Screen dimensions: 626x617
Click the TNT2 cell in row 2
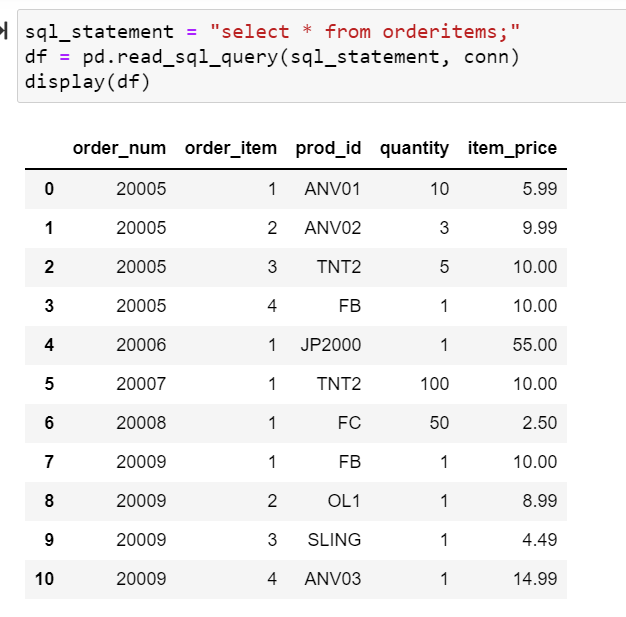coord(339,267)
